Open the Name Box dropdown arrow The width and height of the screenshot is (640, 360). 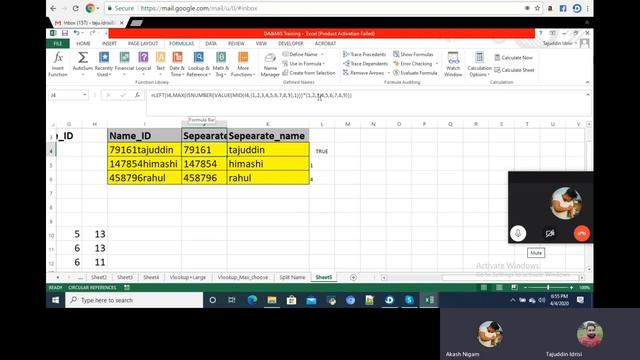coord(84,95)
